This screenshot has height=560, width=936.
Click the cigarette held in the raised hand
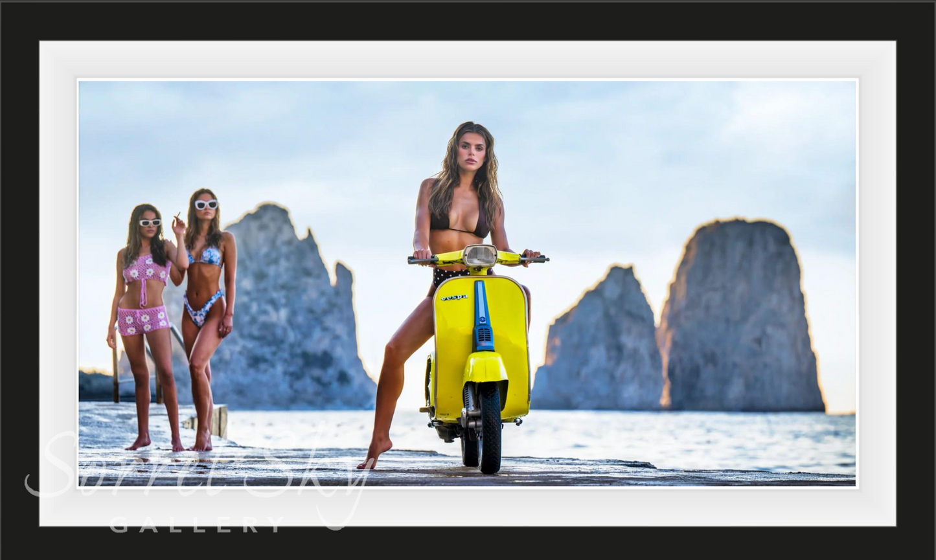(x=177, y=216)
